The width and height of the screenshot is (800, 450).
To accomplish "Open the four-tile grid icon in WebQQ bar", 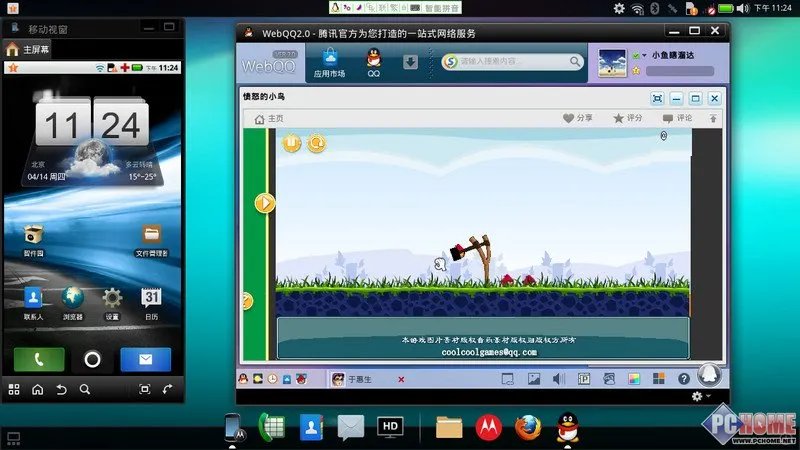I will coord(659,378).
